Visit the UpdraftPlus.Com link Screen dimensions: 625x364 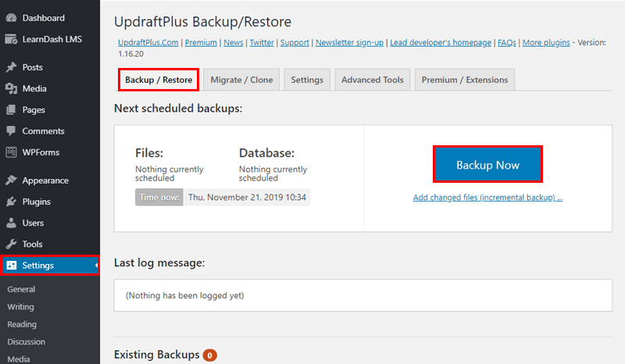tap(148, 43)
